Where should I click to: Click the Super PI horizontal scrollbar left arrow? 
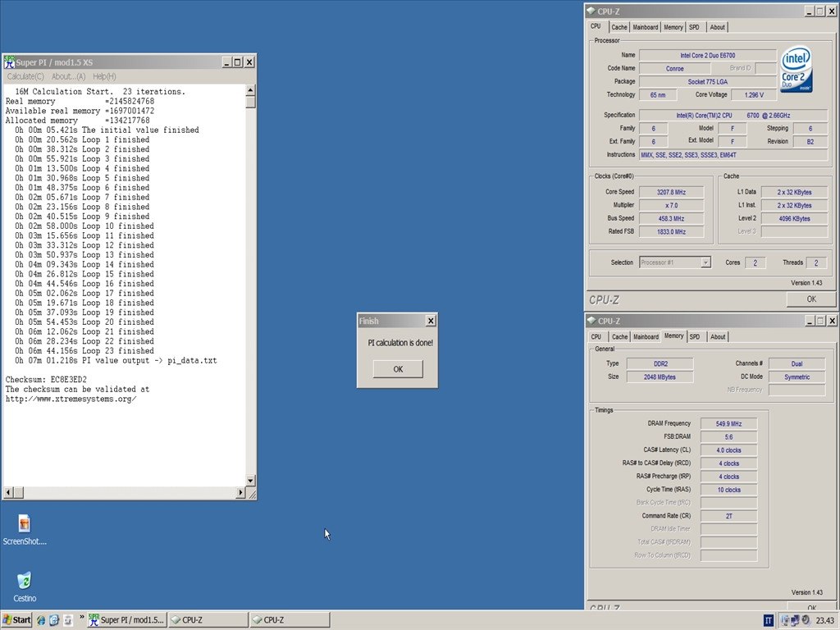pos(8,492)
